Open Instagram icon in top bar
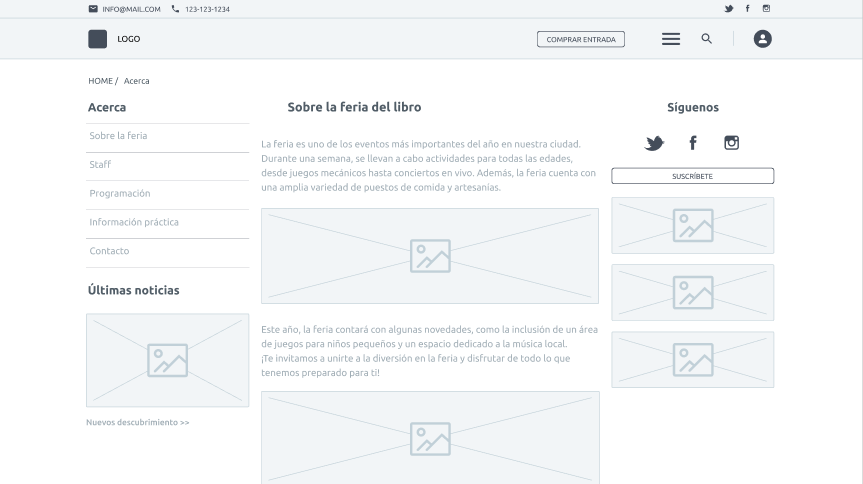The image size is (863, 484). [766, 8]
